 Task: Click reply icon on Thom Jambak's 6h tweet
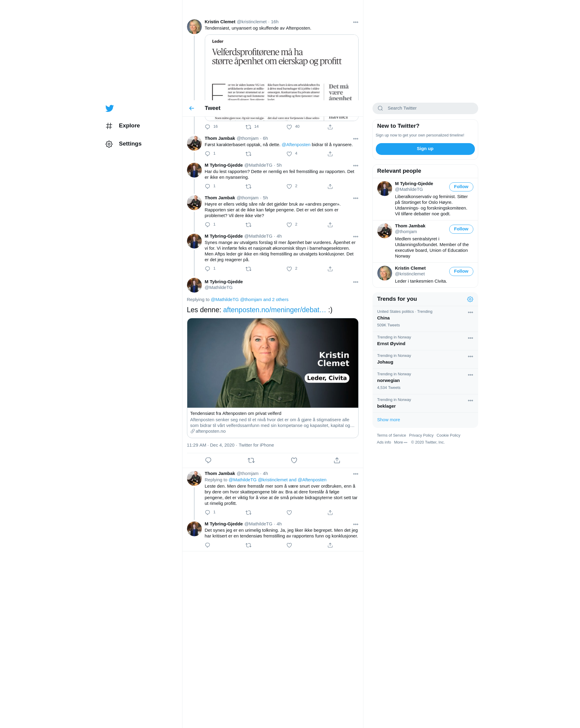(x=208, y=154)
